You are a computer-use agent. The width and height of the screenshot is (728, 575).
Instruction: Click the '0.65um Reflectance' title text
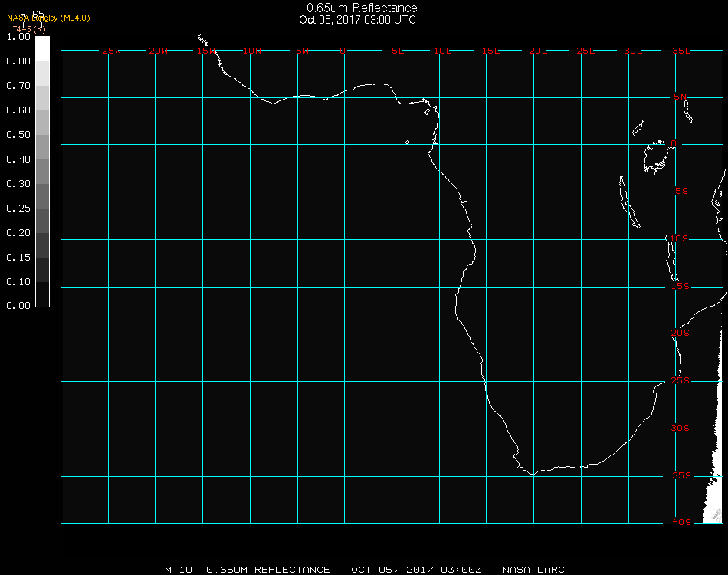(x=362, y=8)
